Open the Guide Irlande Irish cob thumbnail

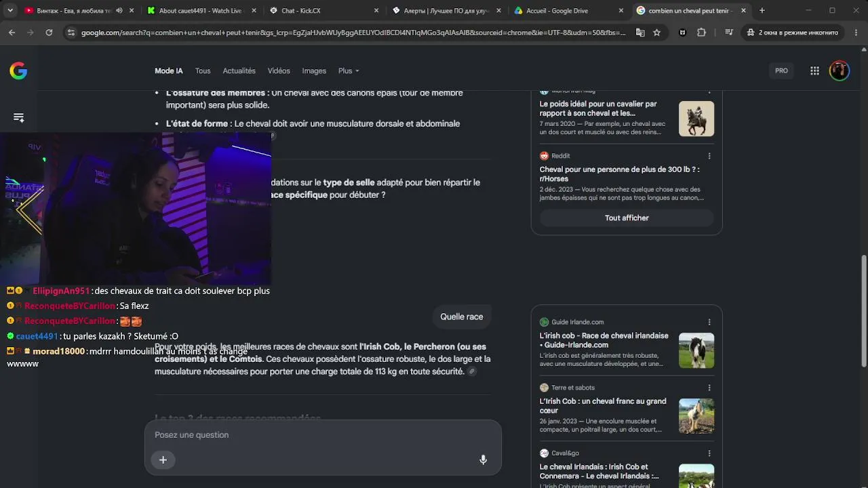[x=696, y=350]
